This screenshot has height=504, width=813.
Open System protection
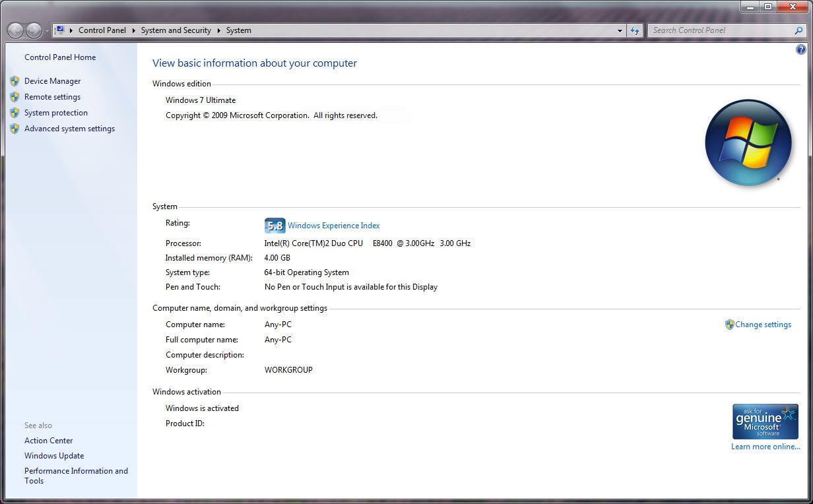point(56,113)
